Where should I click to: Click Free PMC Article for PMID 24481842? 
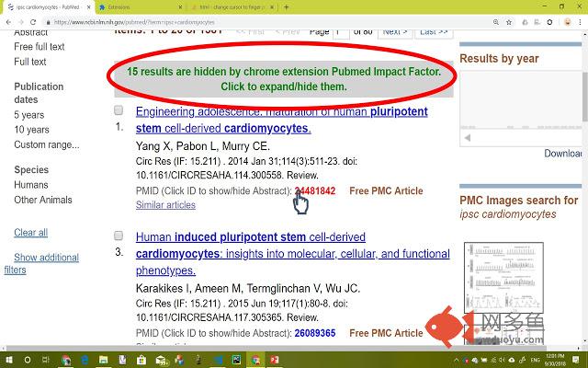(x=386, y=190)
